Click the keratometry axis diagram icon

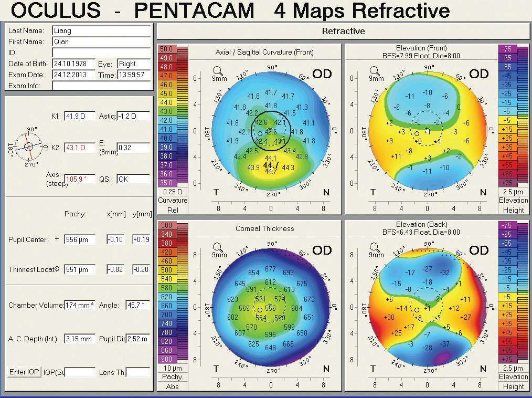[28, 146]
